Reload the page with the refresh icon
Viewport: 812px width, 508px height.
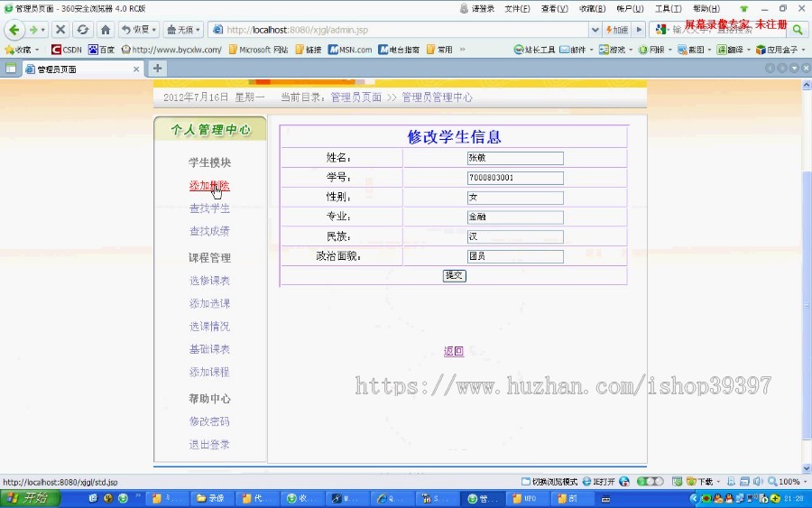(83, 30)
